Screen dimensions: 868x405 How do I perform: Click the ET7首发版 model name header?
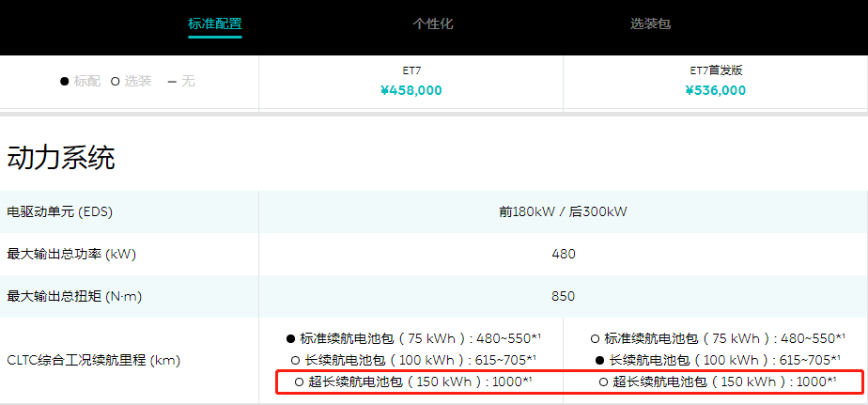pos(716,70)
